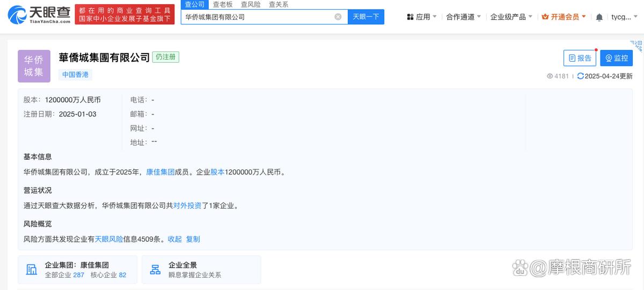Click the banner 国家中小企业发展子基金旗下
The width and height of the screenshot is (644, 290).
125,19
